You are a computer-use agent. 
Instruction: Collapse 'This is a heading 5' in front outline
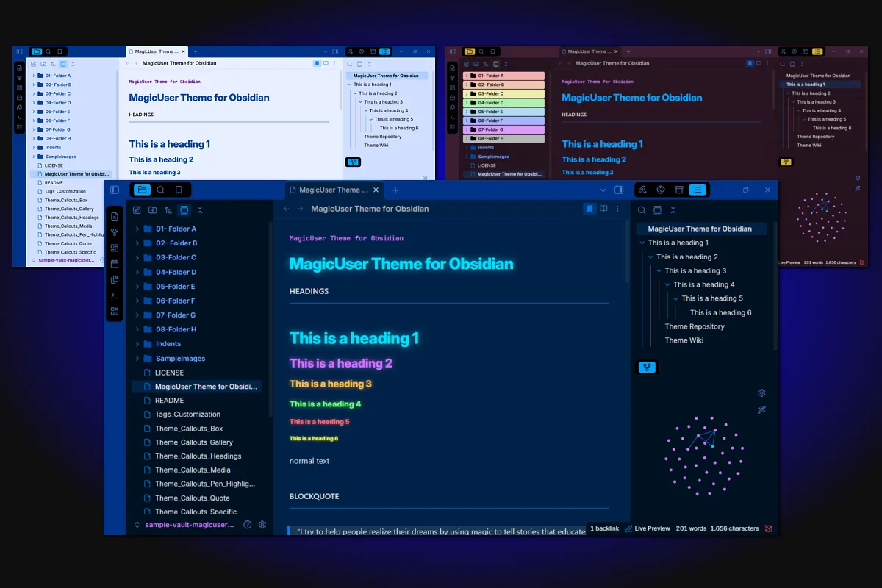(675, 298)
